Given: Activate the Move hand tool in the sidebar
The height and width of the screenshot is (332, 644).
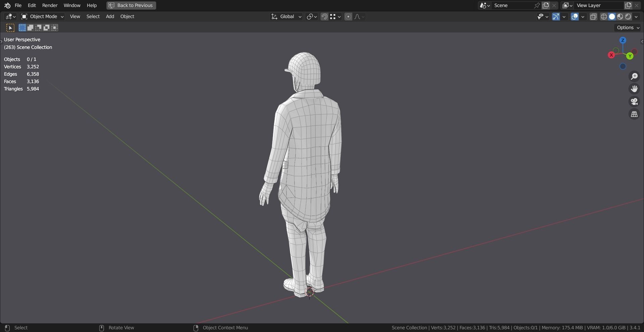Looking at the screenshot, I should tap(634, 88).
